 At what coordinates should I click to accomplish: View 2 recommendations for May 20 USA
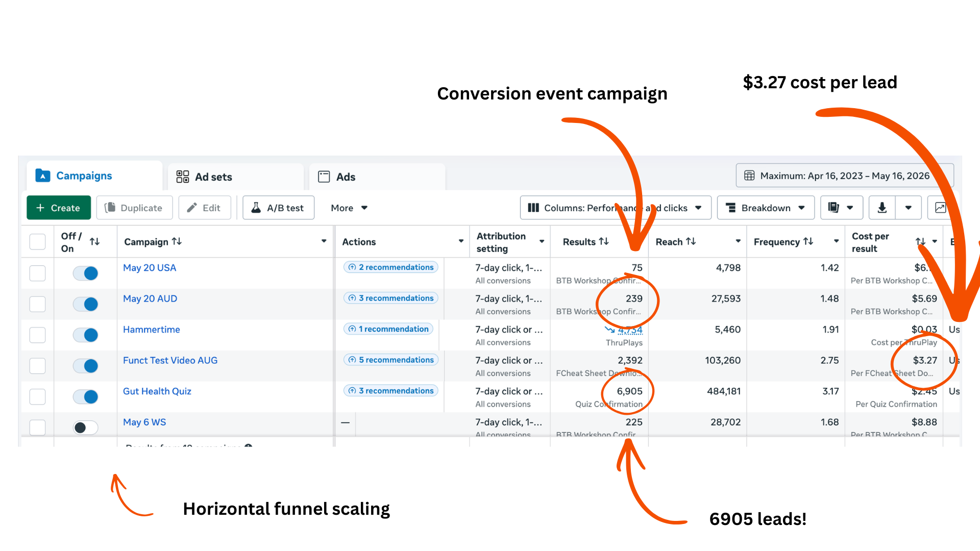click(391, 267)
